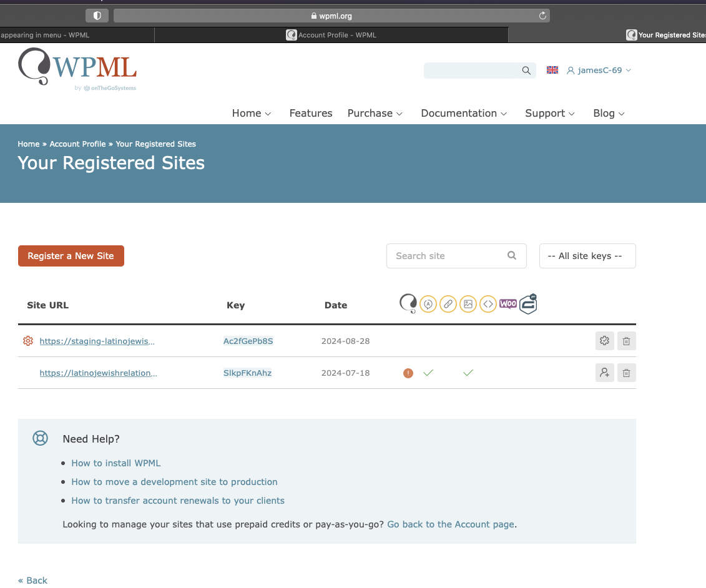
Task: Open the Features navigation item
Action: click(311, 113)
